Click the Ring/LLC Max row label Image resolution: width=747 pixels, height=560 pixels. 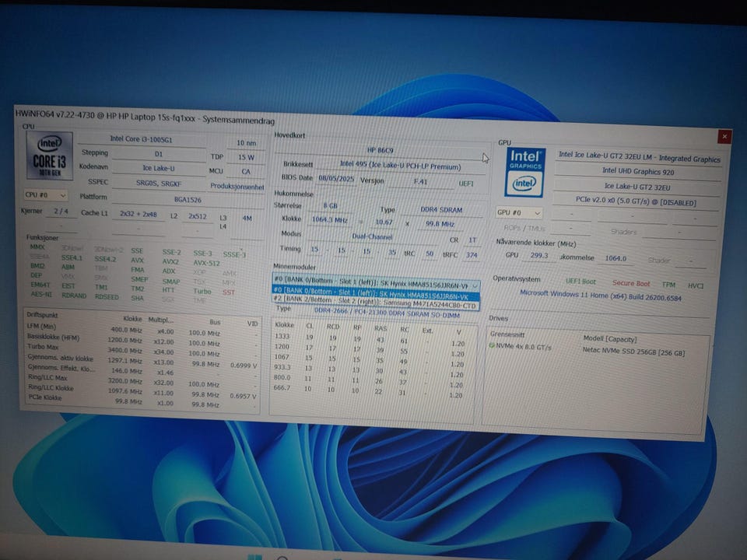pyautogui.click(x=47, y=378)
